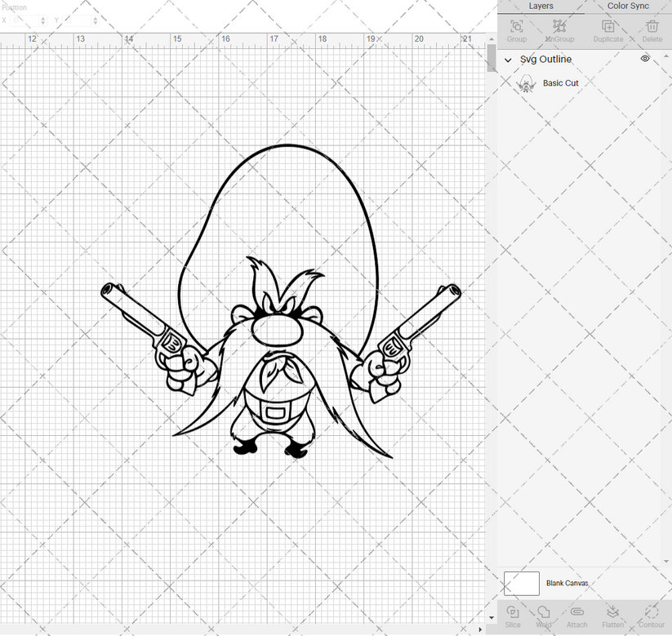Duplicate the selected layer
Viewport: 672px width, 636px height.
click(x=608, y=27)
